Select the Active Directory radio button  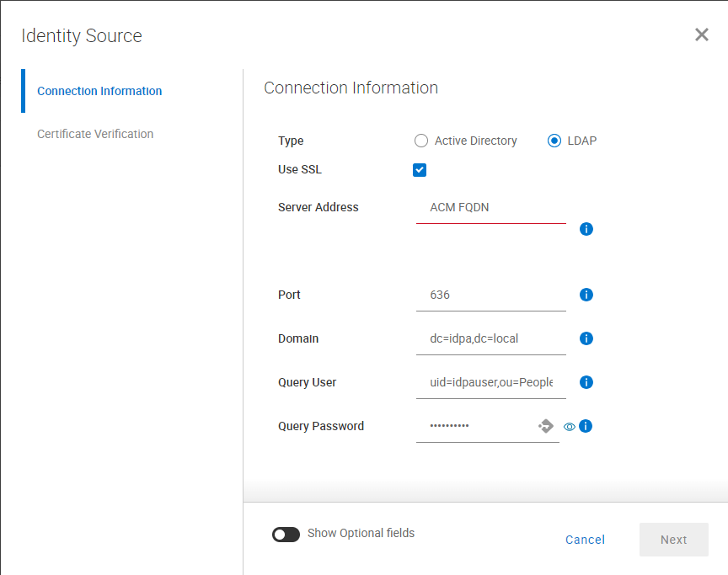[421, 141]
